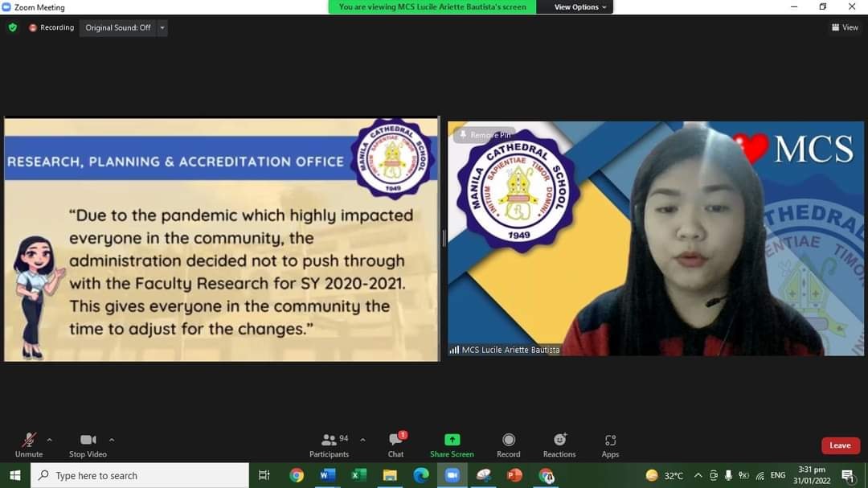Screen dimensions: 868x488
Task: Open the View Options dropdown
Action: coord(580,7)
